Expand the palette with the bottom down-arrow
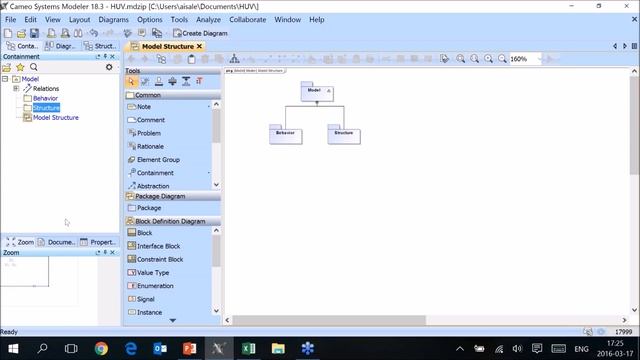Image resolution: width=640 pixels, height=360 pixels. pyautogui.click(x=173, y=320)
